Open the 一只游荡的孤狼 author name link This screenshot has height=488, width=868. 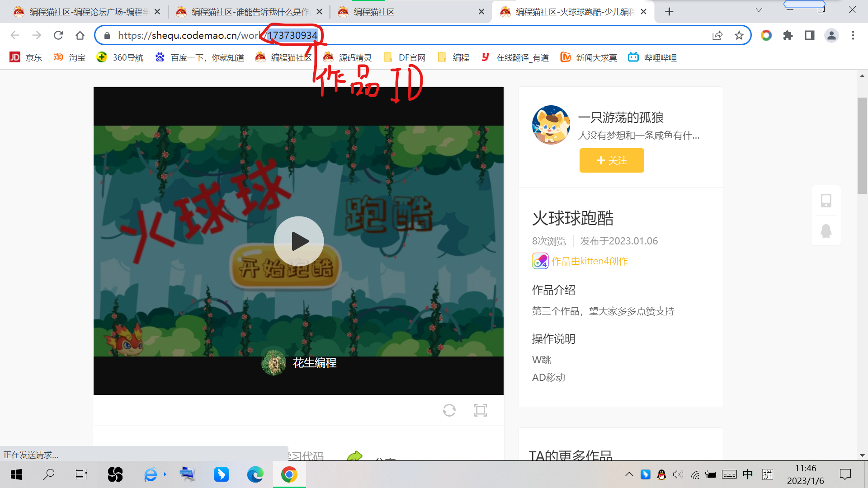621,117
